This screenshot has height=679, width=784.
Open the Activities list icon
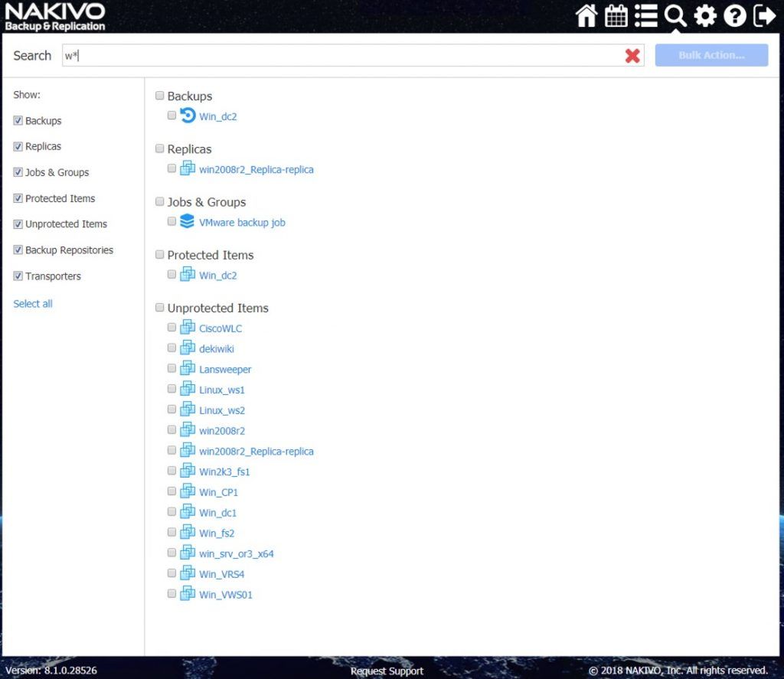[x=646, y=15]
